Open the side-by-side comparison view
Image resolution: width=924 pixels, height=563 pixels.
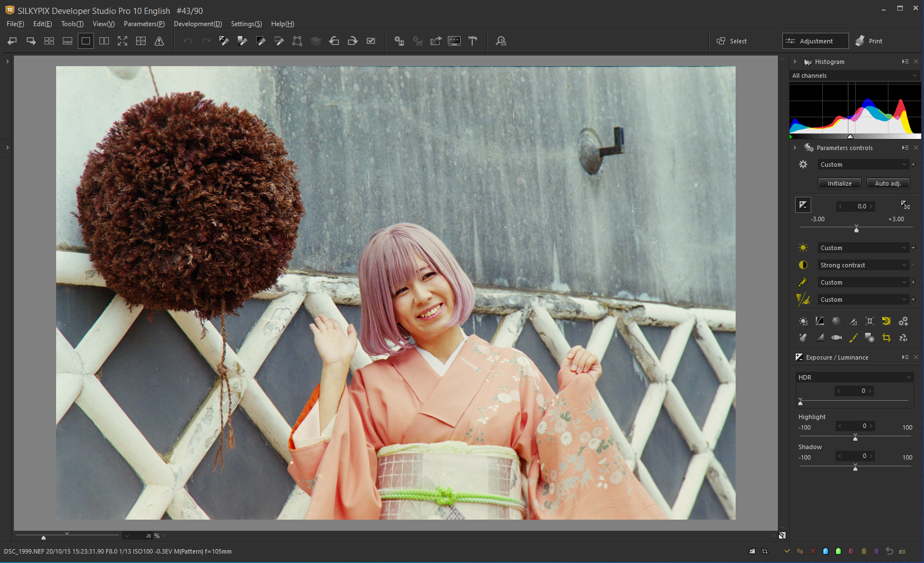coord(104,41)
